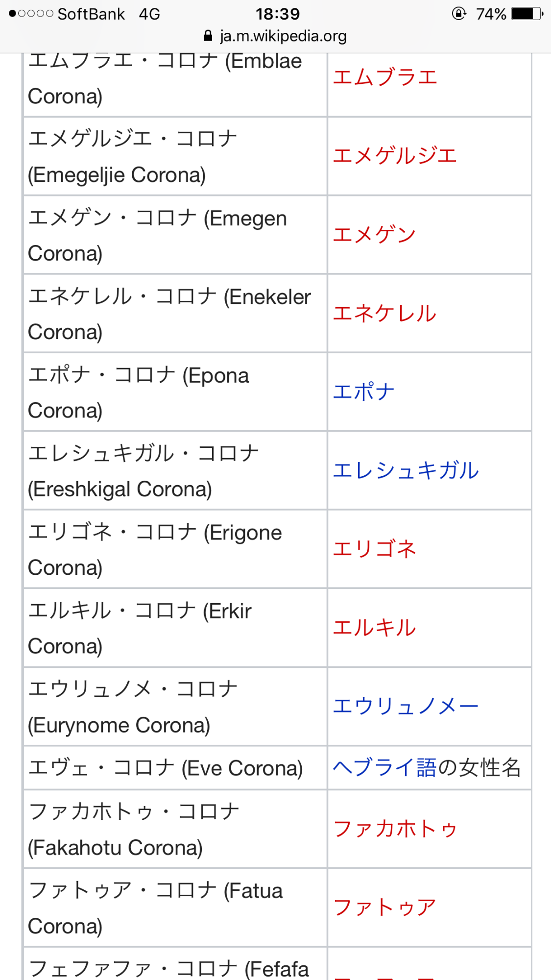Screen dimensions: 551x980
Task: Follow the blue エポナ link
Action: [364, 392]
